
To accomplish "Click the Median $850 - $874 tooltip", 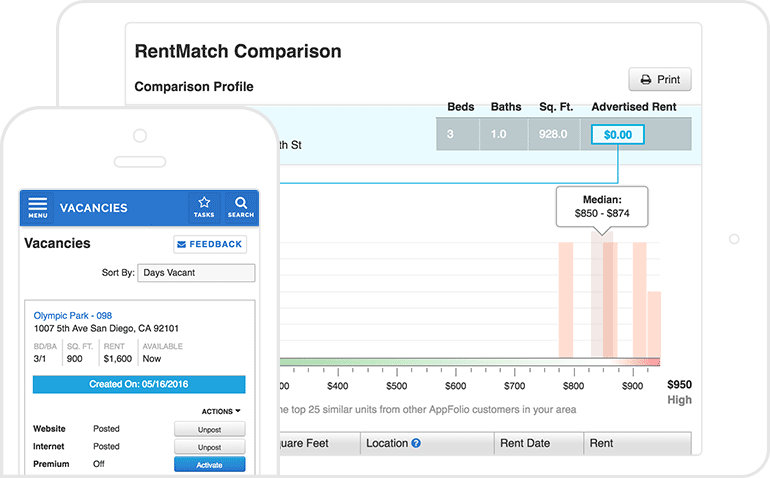I will 601,207.
